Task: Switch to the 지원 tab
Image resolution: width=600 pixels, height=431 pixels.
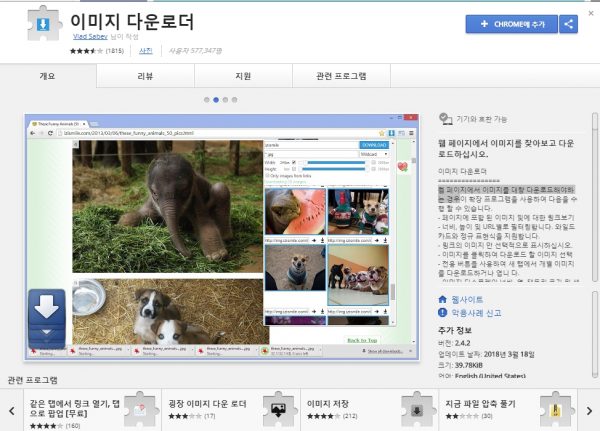Action: click(243, 76)
